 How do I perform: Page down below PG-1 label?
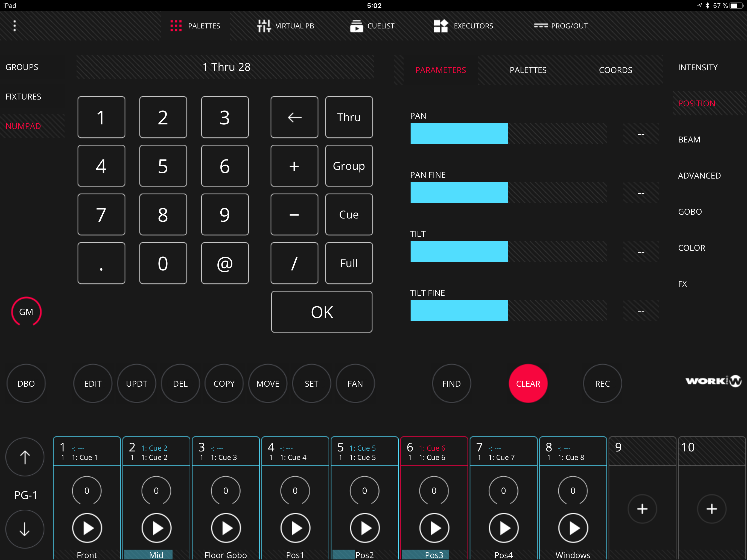point(25,529)
